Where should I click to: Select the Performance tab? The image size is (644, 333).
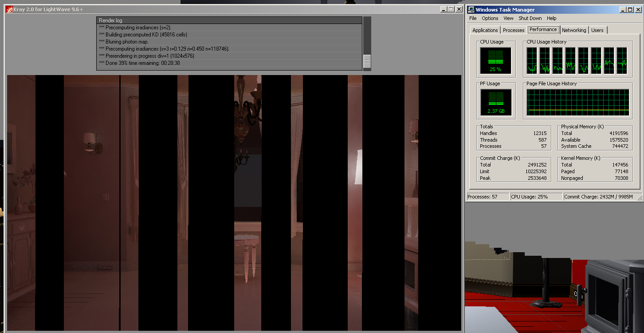coord(543,30)
